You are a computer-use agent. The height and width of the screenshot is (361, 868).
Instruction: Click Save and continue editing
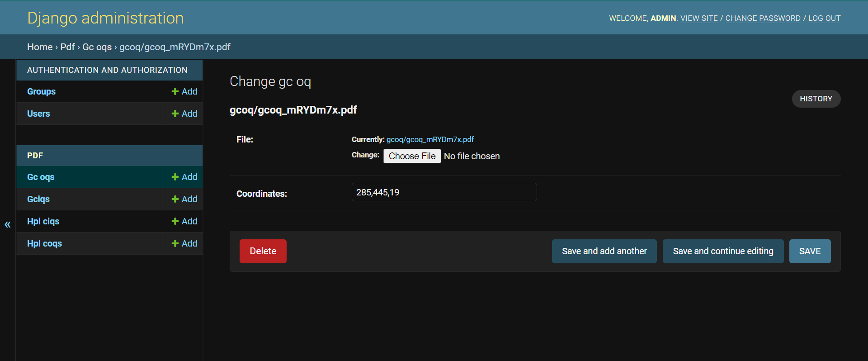tap(723, 251)
